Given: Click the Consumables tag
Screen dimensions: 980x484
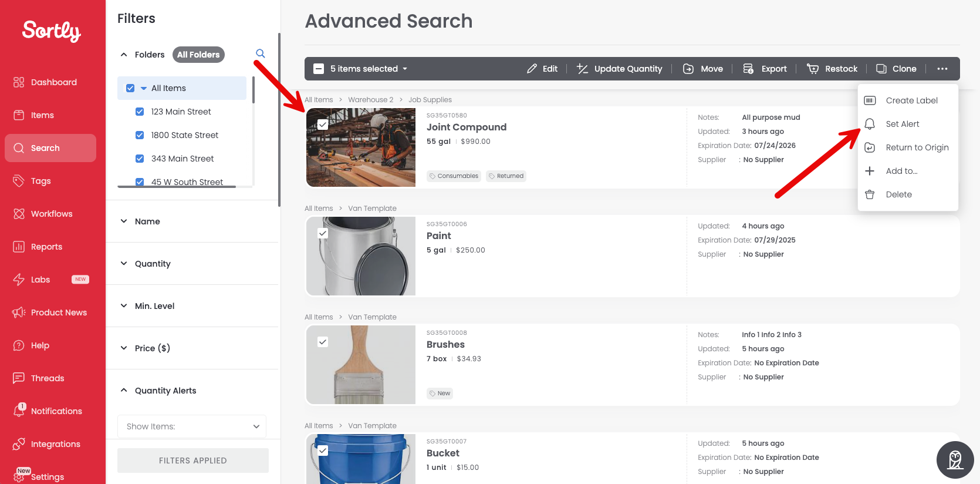Looking at the screenshot, I should pos(454,176).
